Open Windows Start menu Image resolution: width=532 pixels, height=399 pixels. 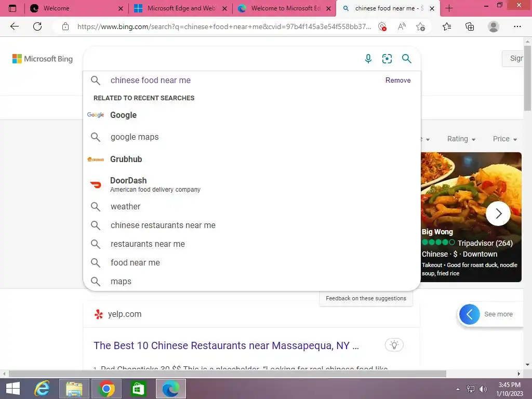click(x=13, y=389)
